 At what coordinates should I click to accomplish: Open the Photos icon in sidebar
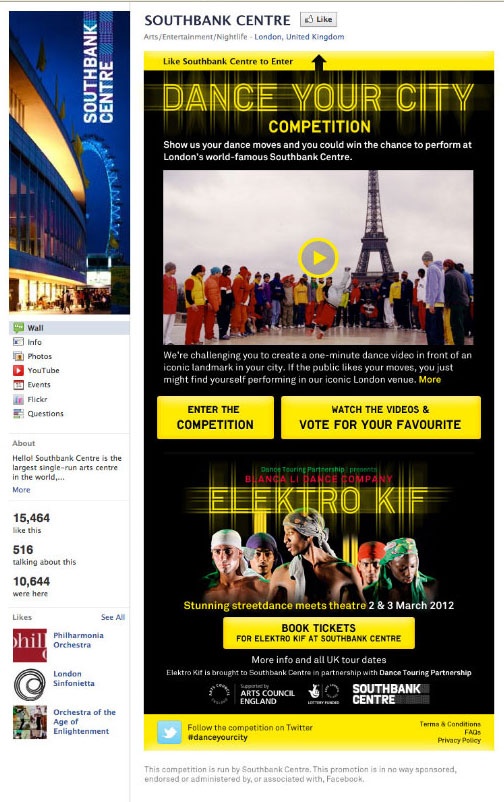[x=18, y=357]
